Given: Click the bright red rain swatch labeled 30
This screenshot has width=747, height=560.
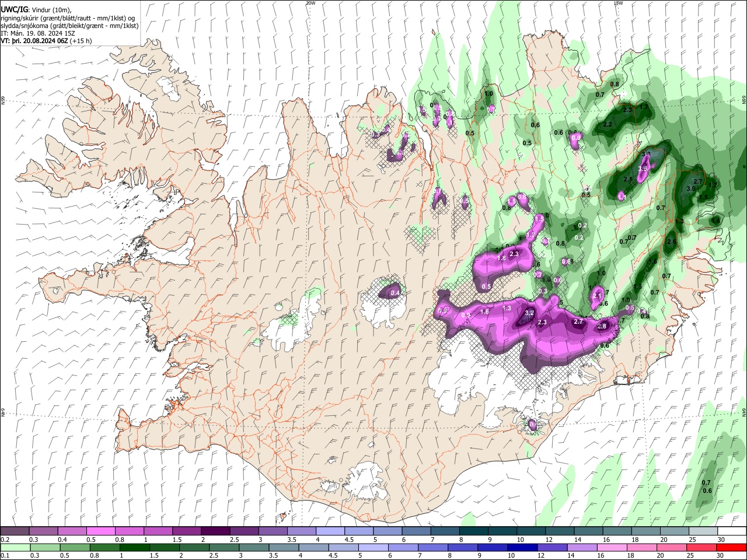Looking at the screenshot, I should pyautogui.click(x=731, y=547).
